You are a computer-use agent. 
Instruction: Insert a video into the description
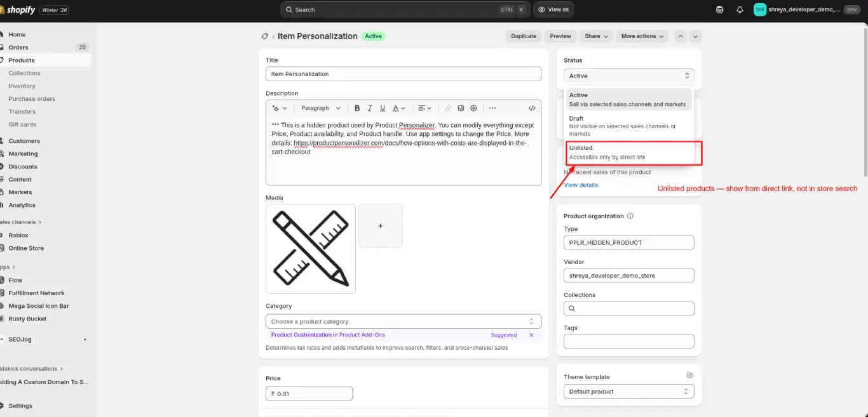point(473,108)
